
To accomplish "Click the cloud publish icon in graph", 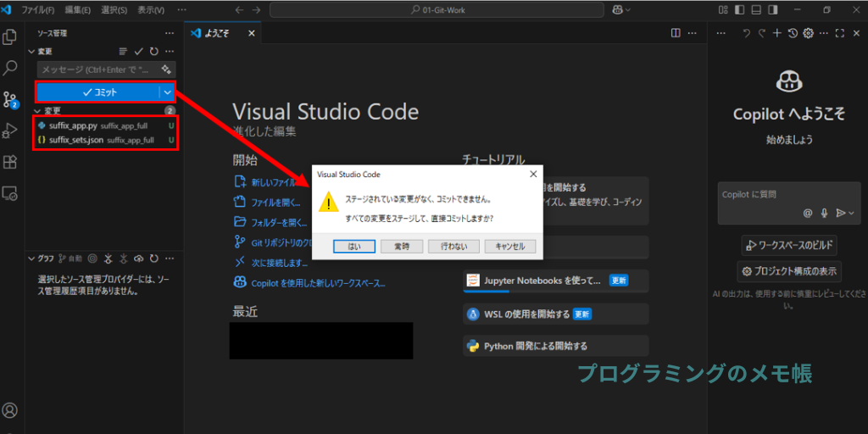I will tap(139, 259).
